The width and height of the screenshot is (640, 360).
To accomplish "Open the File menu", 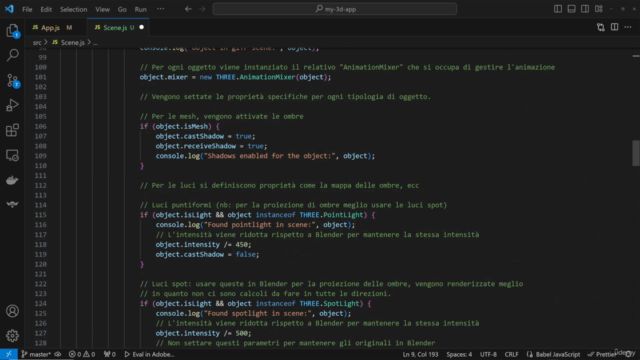I will pos(27,9).
